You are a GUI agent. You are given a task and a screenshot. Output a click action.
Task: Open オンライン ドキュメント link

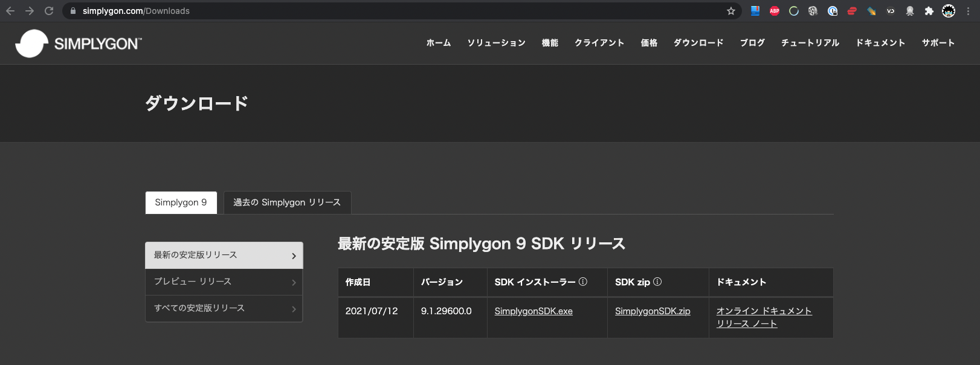pyautogui.click(x=764, y=311)
